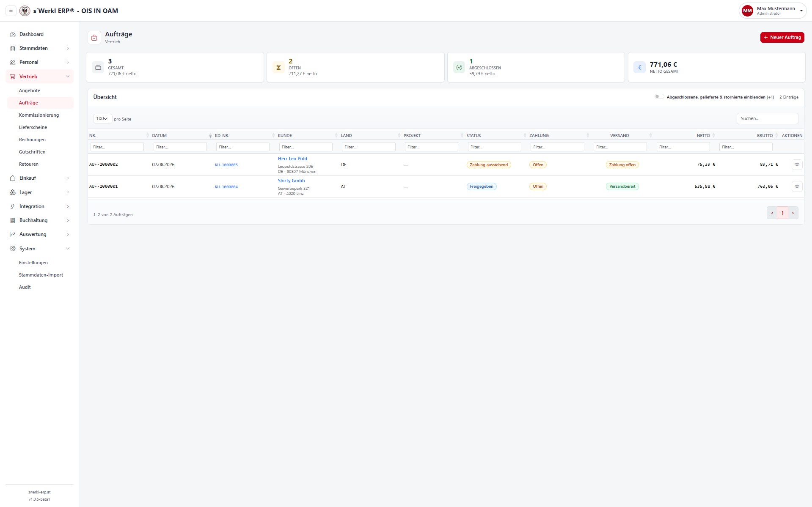This screenshot has width=812, height=507.
Task: Click the Stammdaten database icon
Action: click(13, 48)
